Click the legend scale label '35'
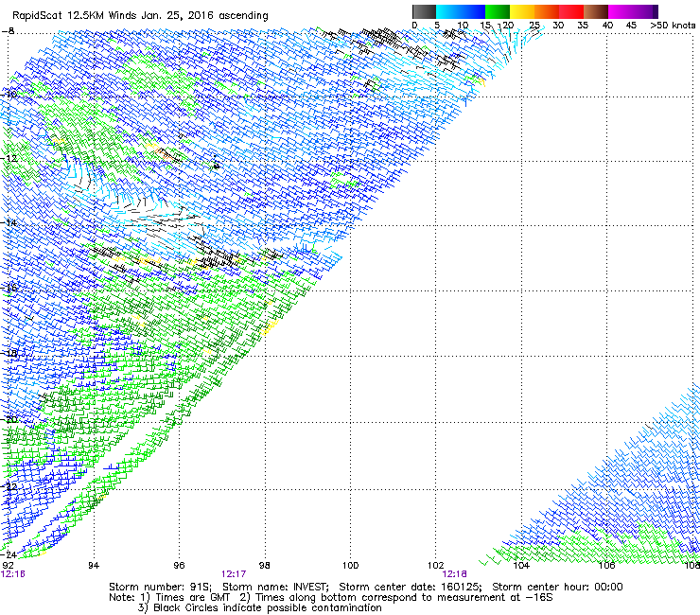The image size is (700, 615). [x=583, y=26]
